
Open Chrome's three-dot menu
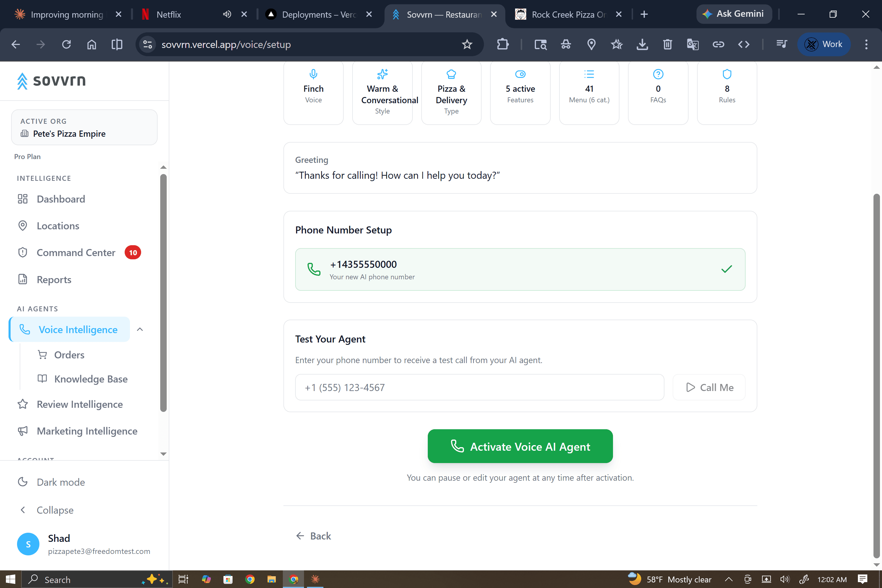click(866, 44)
